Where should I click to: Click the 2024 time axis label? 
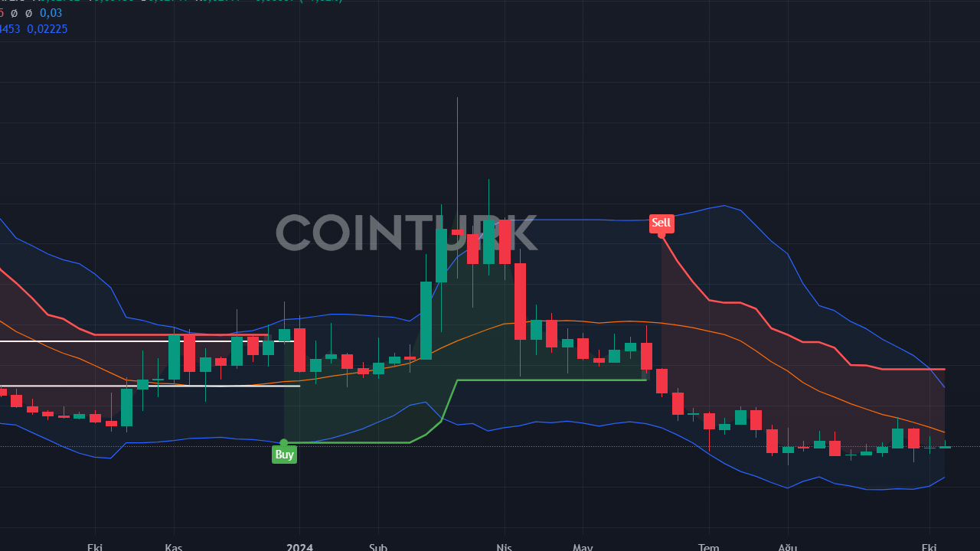pos(299,546)
